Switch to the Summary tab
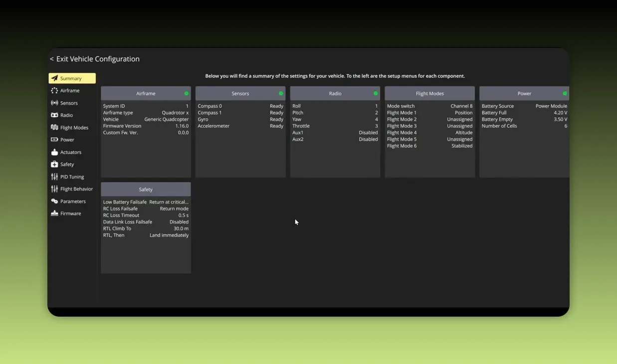617x364 pixels. (72, 78)
